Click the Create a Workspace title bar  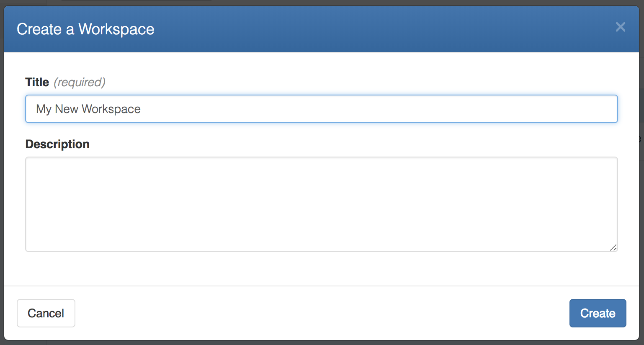(x=85, y=29)
